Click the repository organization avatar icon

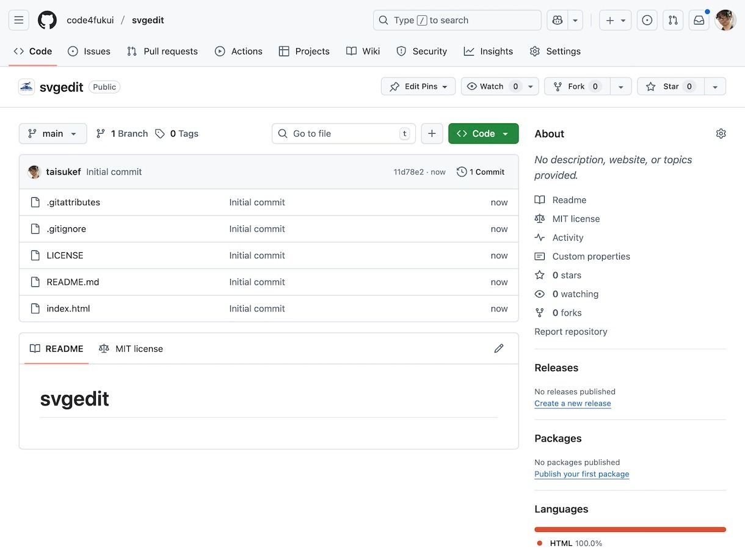[x=26, y=87]
